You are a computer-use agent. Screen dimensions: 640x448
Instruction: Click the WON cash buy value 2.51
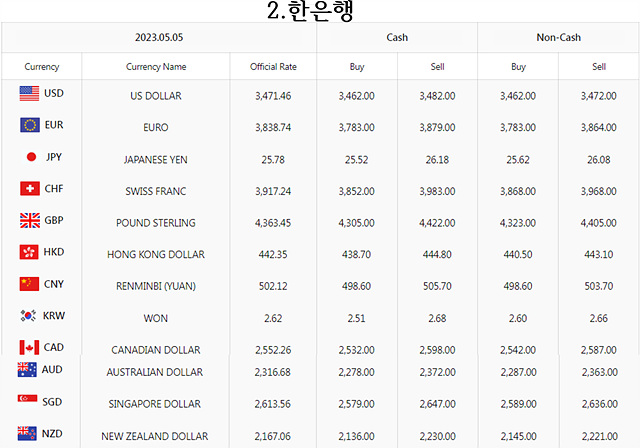(x=356, y=318)
